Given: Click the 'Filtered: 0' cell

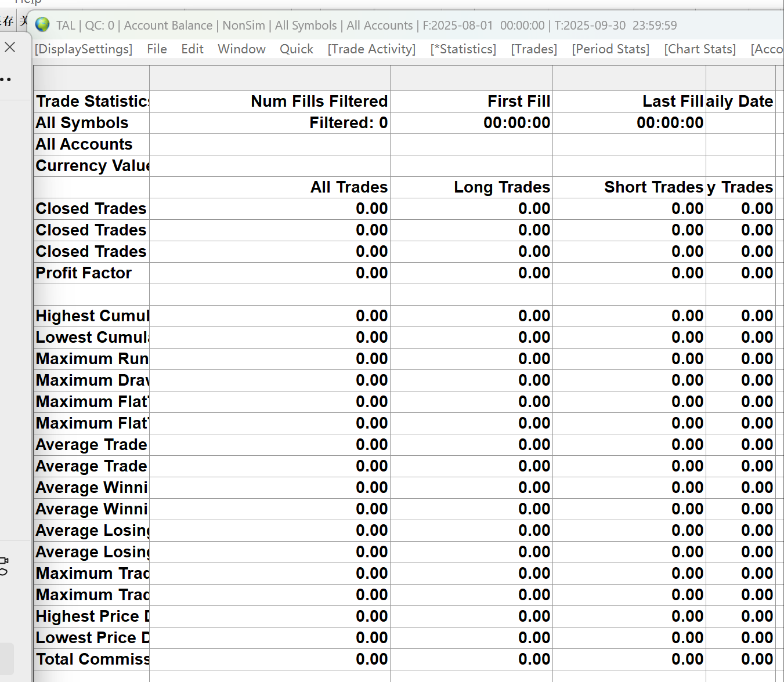Looking at the screenshot, I should 348,123.
